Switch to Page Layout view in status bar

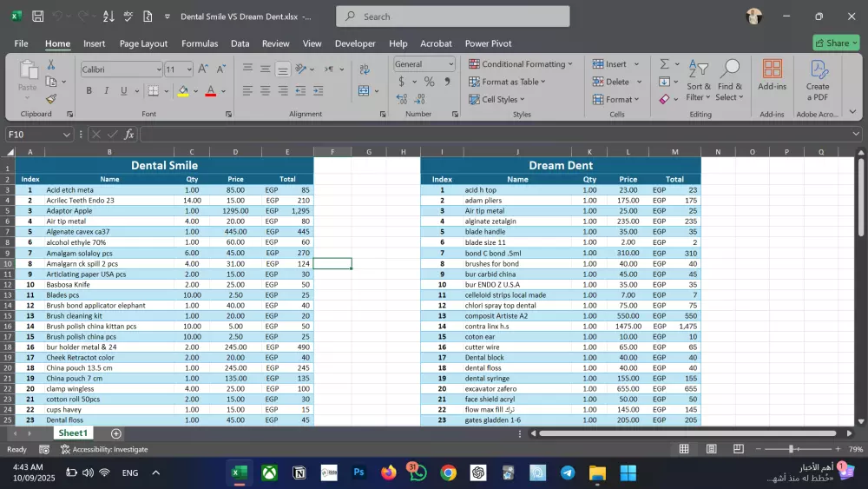click(x=711, y=449)
